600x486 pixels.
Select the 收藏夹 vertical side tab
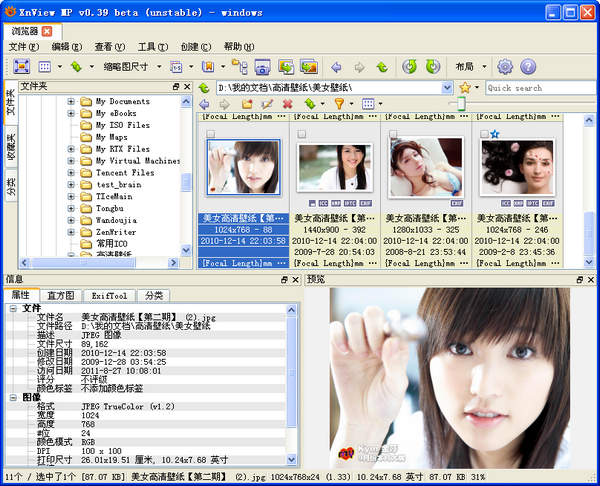11,147
